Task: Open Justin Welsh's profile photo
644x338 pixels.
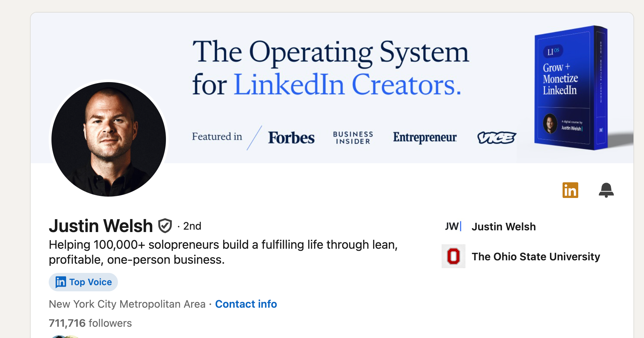Action: [x=109, y=139]
